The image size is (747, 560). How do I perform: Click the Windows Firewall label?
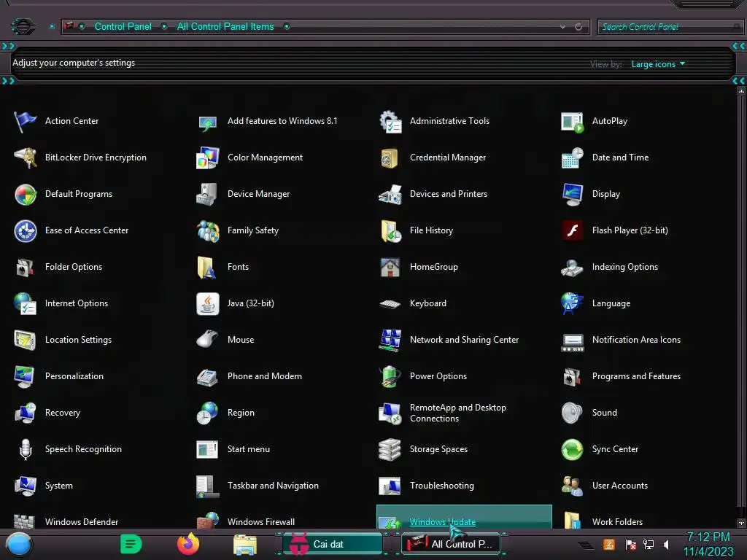261,522
